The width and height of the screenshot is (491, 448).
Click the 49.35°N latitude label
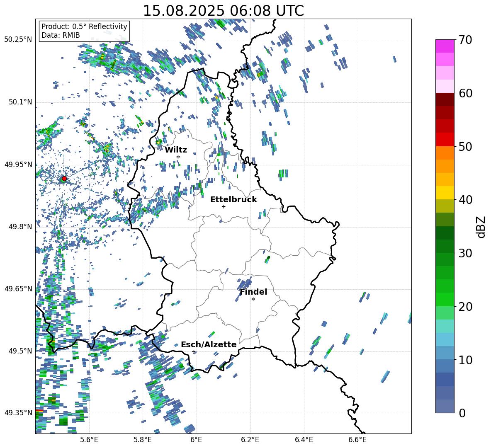click(18, 413)
